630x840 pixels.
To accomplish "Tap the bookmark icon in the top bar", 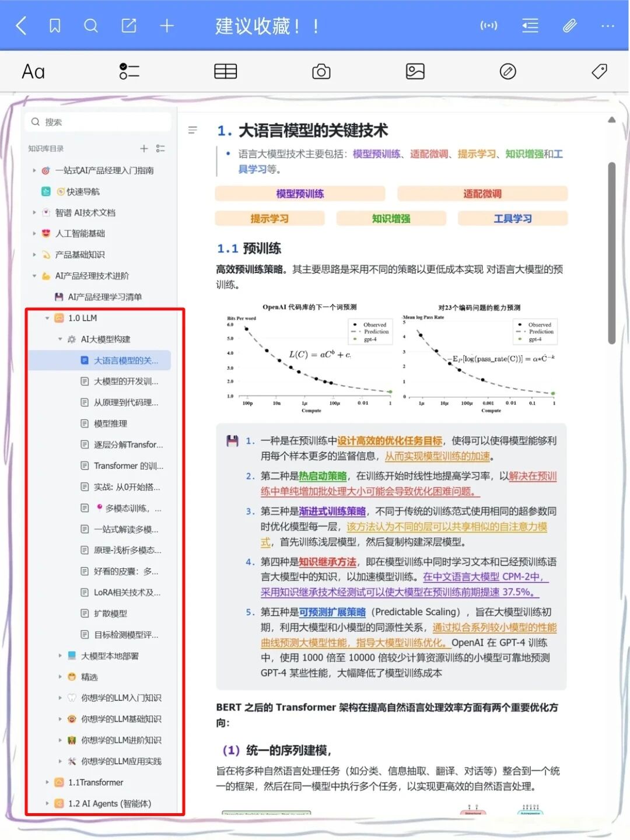I will pos(55,26).
